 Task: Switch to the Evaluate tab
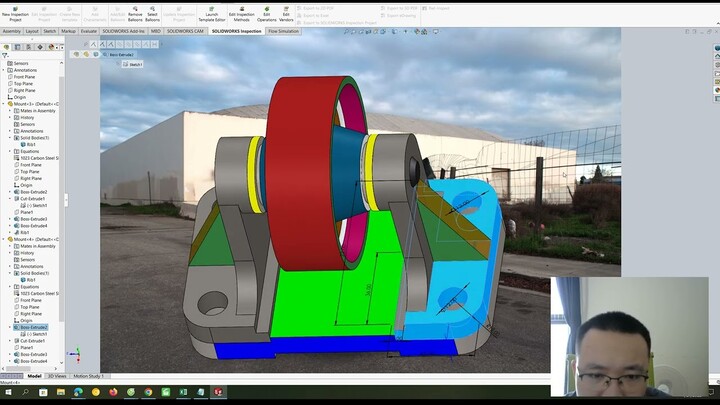point(89,31)
